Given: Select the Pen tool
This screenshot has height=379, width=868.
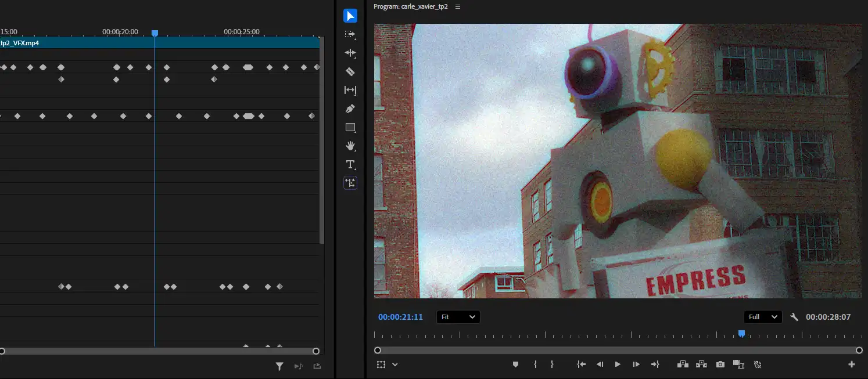Looking at the screenshot, I should tap(350, 109).
